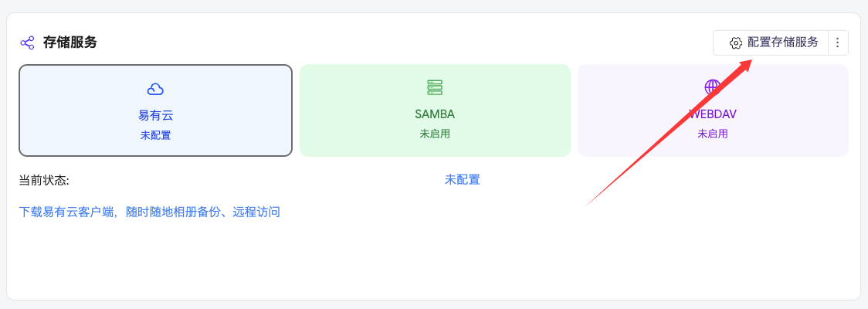The image size is (868, 309).
Task: Click the gear icon in 配置存储服务
Action: click(x=736, y=43)
